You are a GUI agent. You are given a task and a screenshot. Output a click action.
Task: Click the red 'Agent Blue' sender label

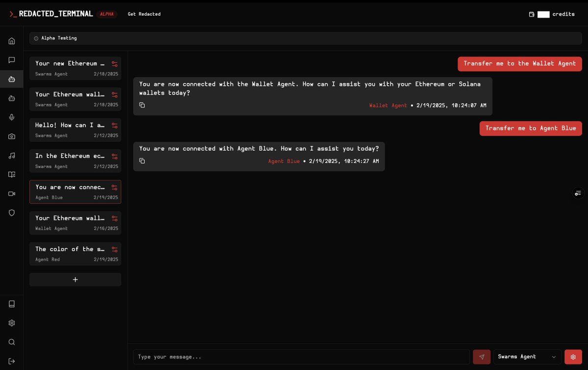(284, 161)
